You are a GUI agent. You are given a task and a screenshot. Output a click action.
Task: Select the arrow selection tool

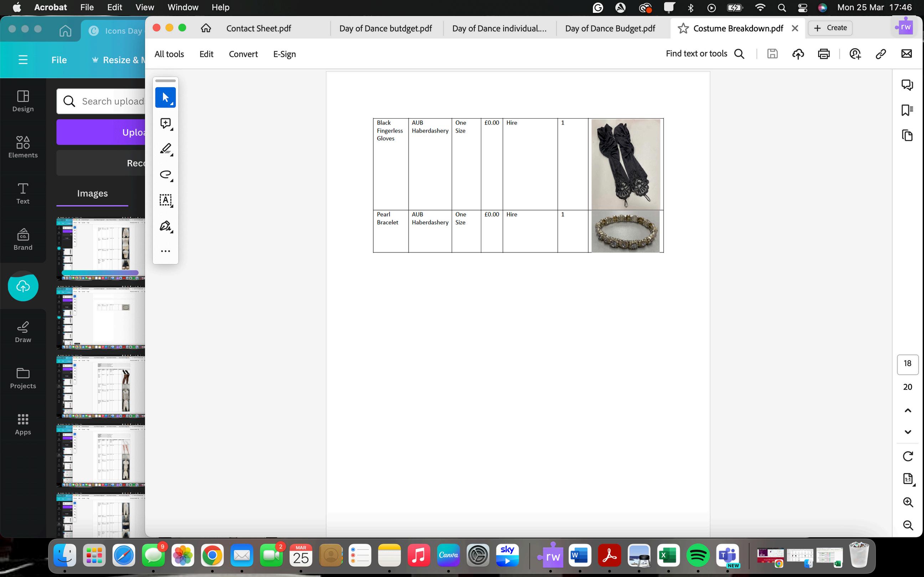165,98
